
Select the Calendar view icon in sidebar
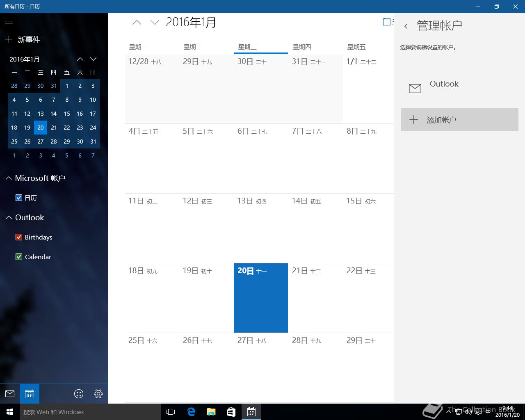coord(30,394)
